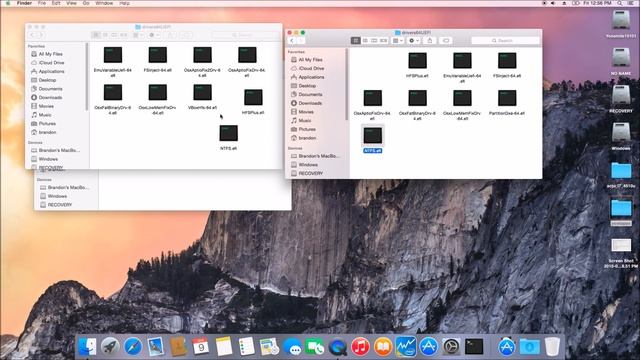
Task: Open the Window menu
Action: click(x=104, y=3)
